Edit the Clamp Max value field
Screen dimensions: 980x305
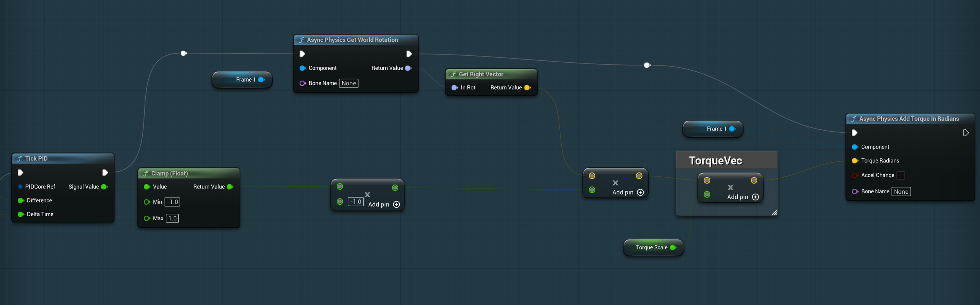click(172, 218)
